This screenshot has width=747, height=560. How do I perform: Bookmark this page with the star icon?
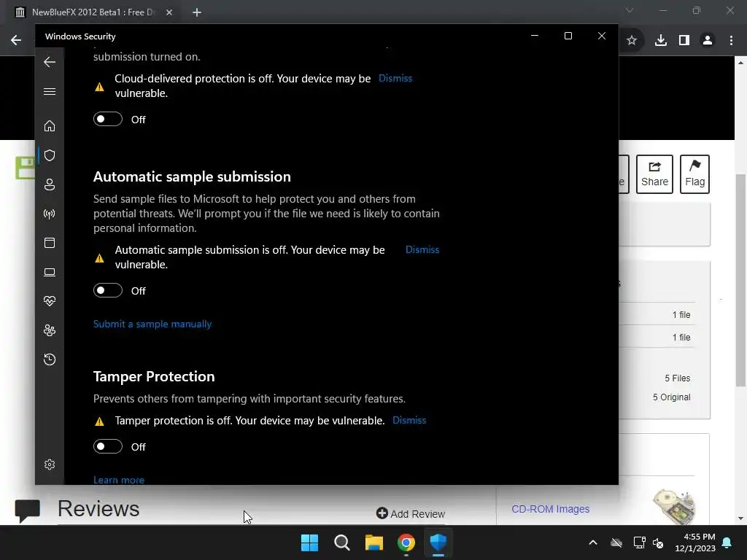tap(632, 41)
